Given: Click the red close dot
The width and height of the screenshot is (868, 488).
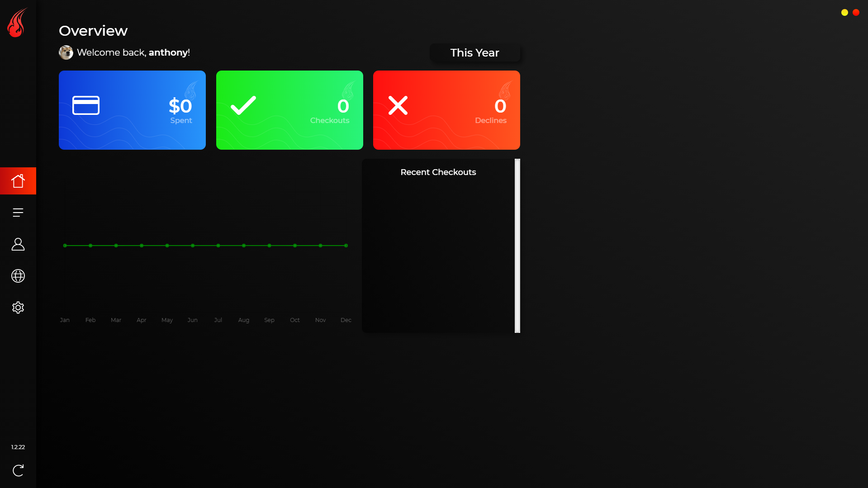Looking at the screenshot, I should point(856,13).
